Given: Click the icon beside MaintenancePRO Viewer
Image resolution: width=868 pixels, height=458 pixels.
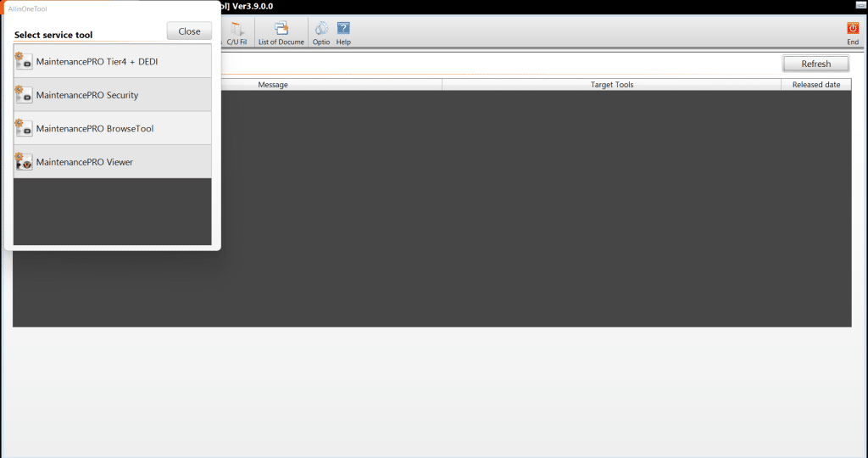Looking at the screenshot, I should 24,162.
